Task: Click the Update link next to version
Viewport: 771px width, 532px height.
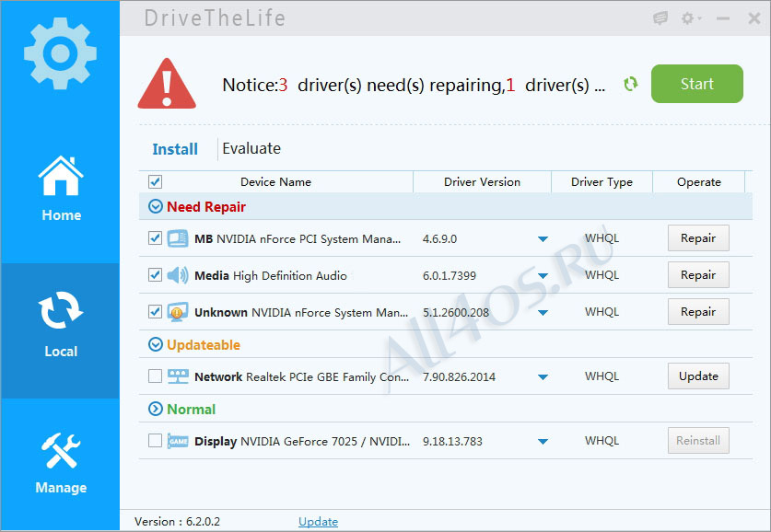Action: (318, 521)
